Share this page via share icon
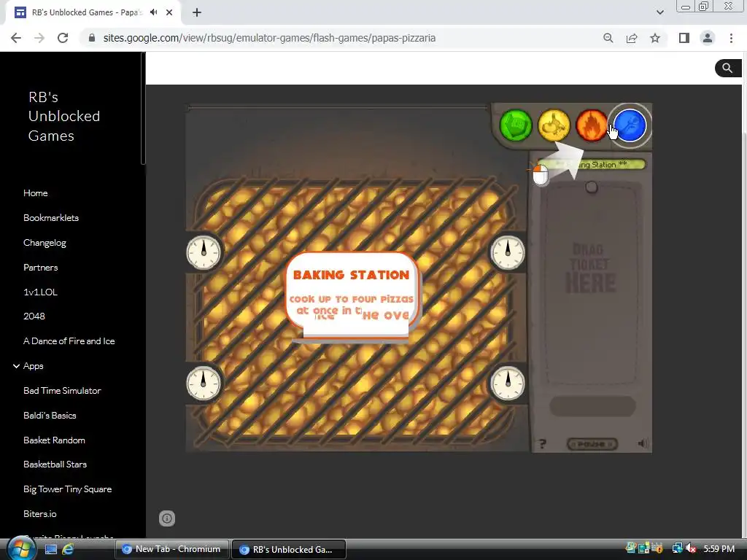This screenshot has width=747, height=560. point(632,38)
